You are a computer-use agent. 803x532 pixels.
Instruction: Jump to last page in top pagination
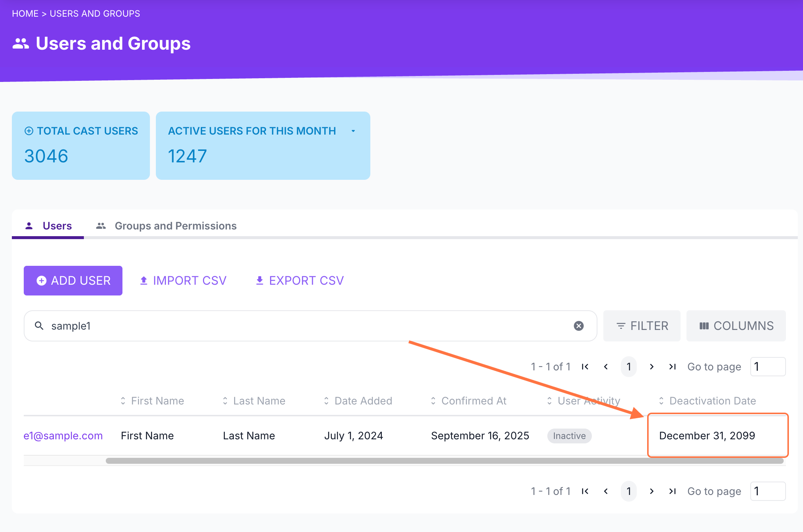[672, 367]
